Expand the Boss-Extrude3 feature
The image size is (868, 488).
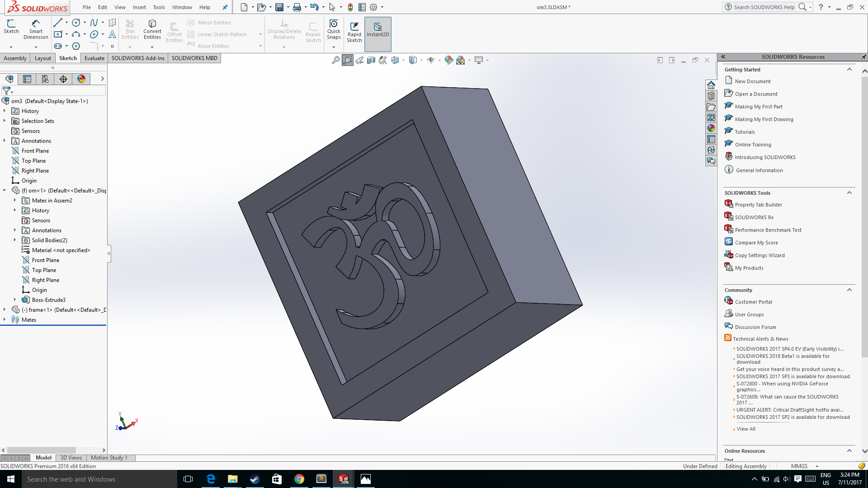(14, 300)
